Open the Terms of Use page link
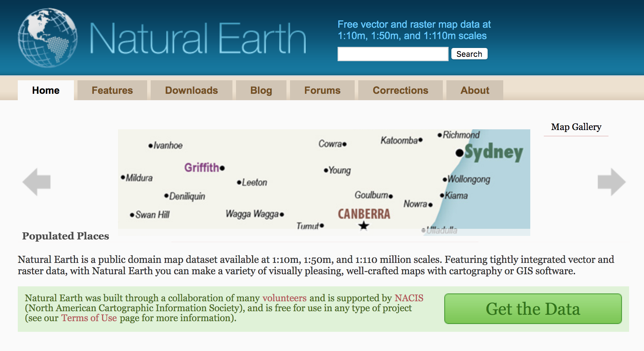 point(89,318)
